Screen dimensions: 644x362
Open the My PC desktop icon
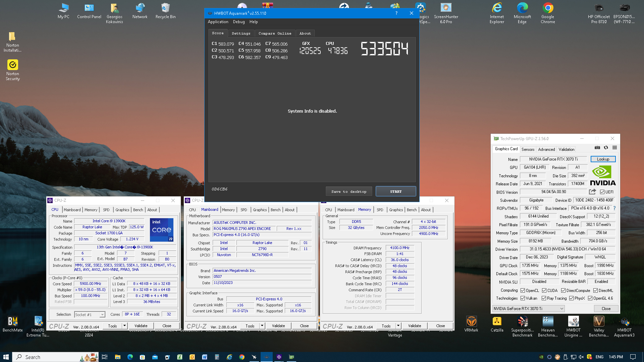(63, 11)
